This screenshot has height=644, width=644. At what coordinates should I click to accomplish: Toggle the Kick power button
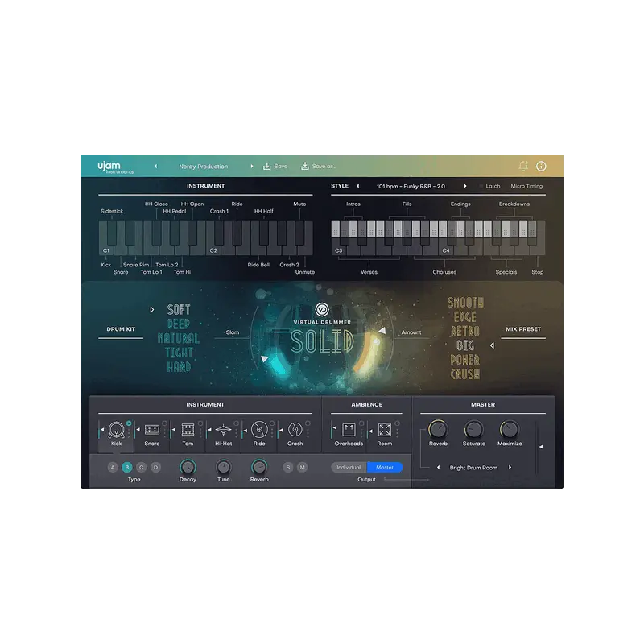[129, 423]
